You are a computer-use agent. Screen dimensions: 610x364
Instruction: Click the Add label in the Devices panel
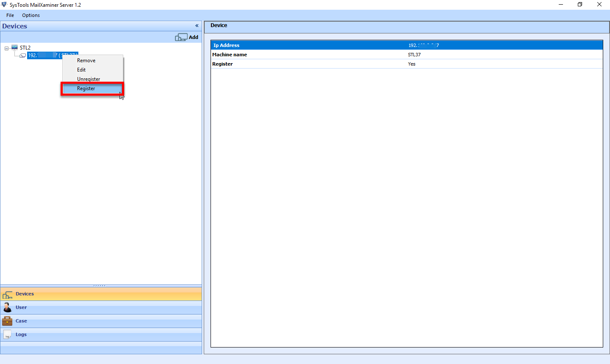point(194,37)
